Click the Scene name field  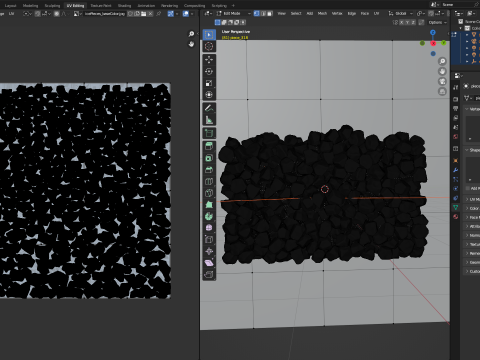coord(458,5)
